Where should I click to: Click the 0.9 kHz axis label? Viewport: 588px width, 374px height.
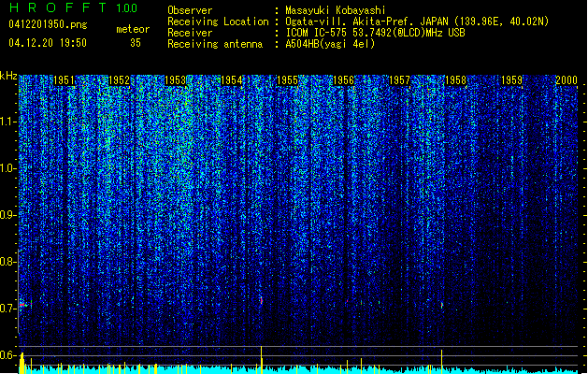point(7,215)
